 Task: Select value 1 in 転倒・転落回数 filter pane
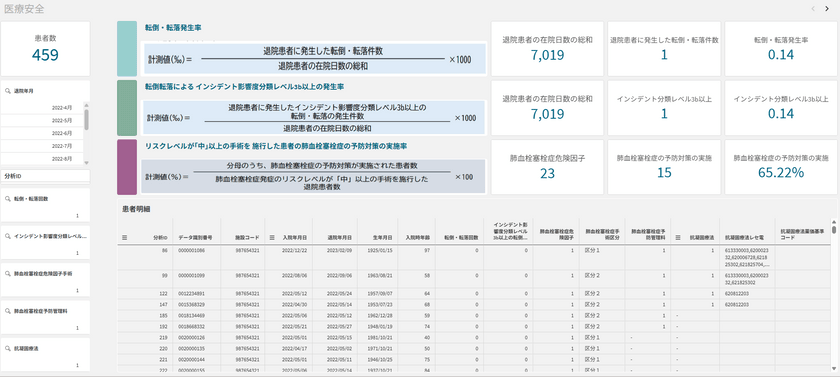45,216
